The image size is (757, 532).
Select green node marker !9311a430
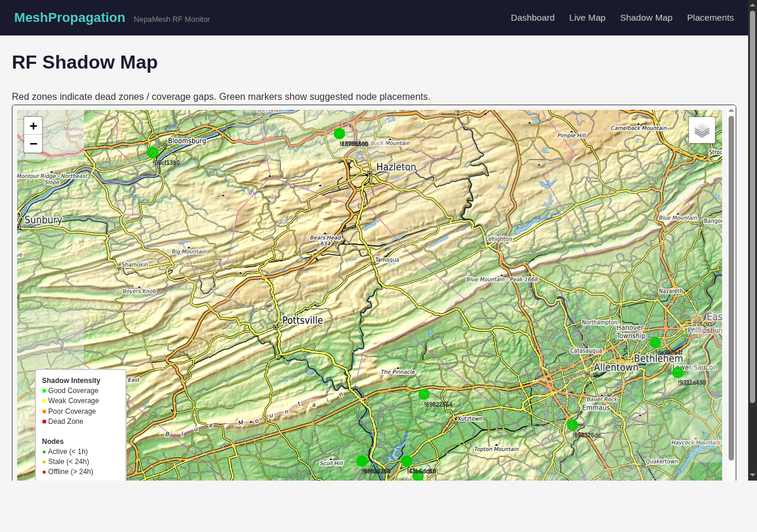point(678,372)
